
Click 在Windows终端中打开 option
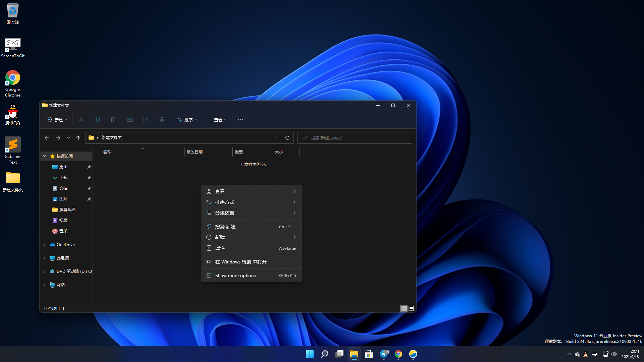point(250,262)
